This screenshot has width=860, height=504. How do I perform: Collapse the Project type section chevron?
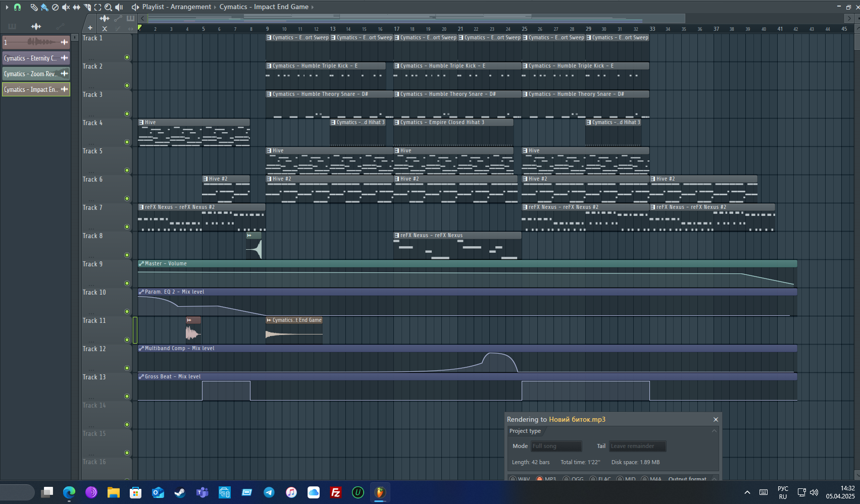pyautogui.click(x=714, y=431)
